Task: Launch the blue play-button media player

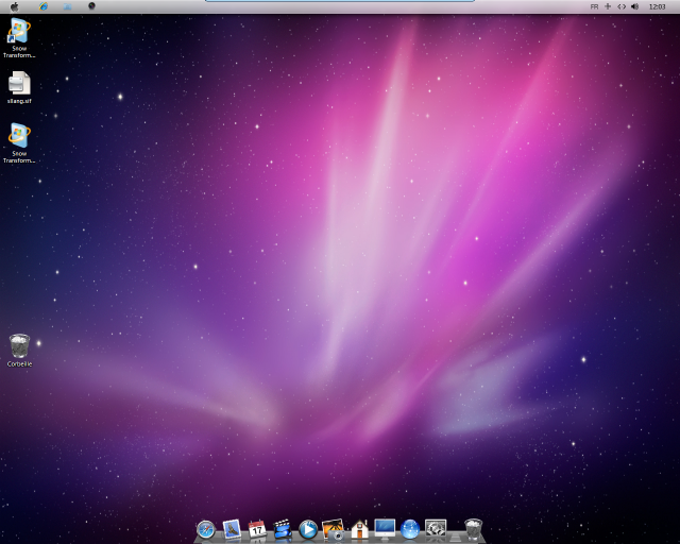Action: (x=308, y=530)
